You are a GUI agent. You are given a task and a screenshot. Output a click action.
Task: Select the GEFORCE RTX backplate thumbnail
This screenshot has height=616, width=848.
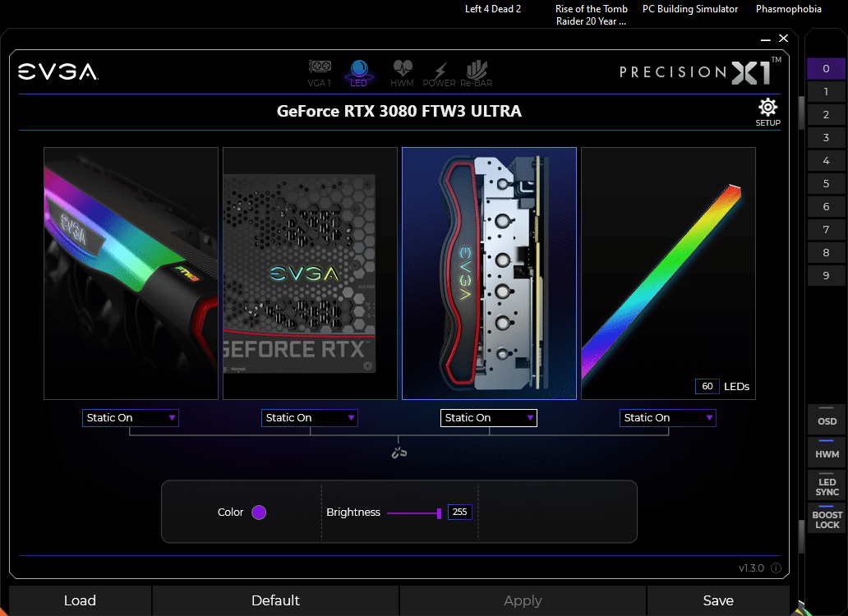pyautogui.click(x=310, y=274)
